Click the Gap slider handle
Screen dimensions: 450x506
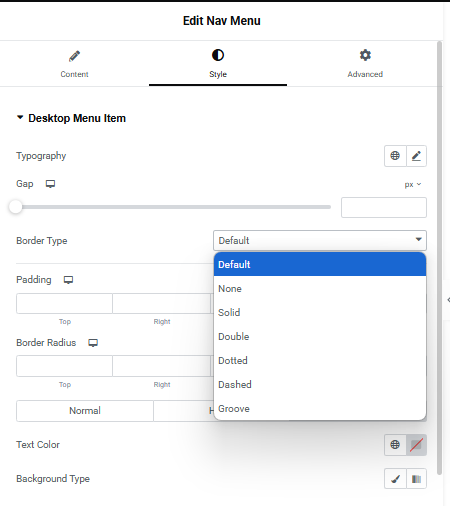click(15, 207)
